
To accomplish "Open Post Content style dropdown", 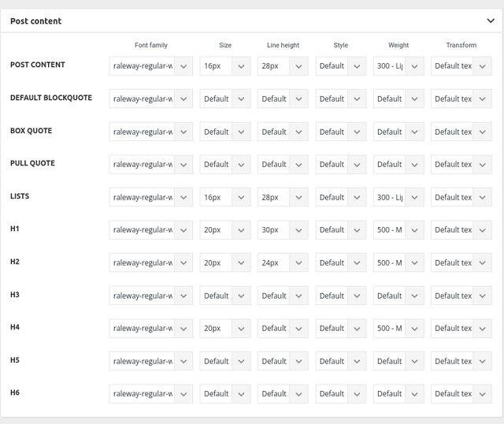I will [341, 66].
